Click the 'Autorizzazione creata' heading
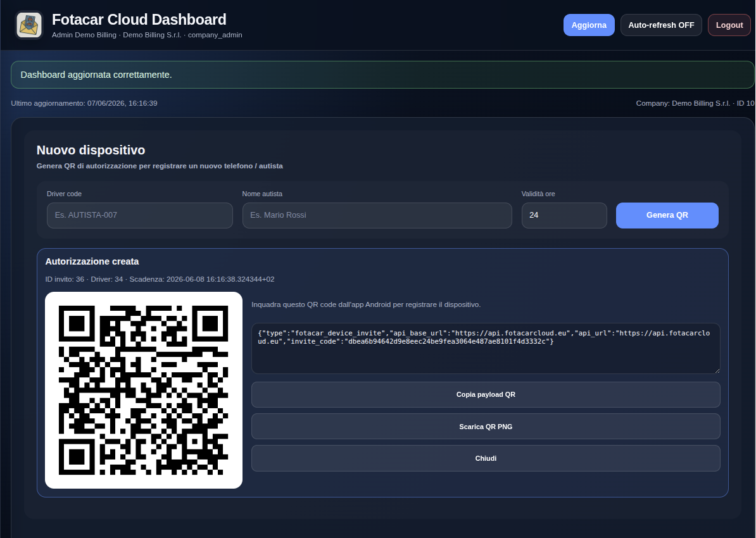 coord(92,261)
